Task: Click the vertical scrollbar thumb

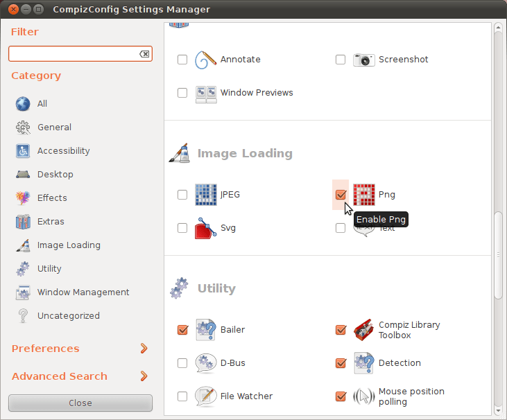Action: 498,255
